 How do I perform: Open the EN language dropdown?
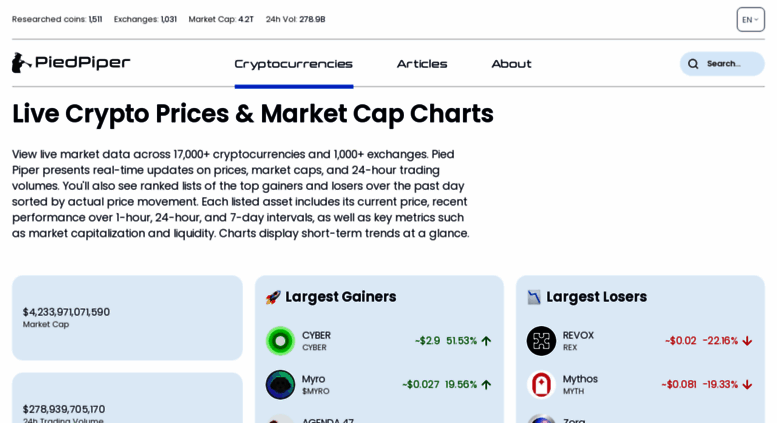click(750, 20)
